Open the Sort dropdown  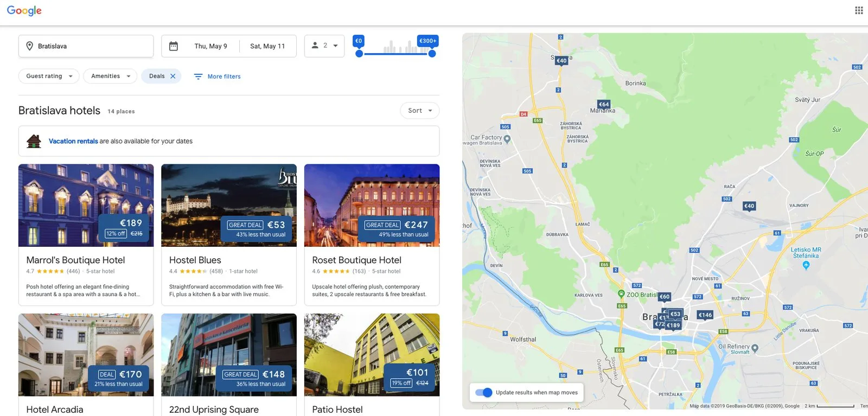(420, 111)
